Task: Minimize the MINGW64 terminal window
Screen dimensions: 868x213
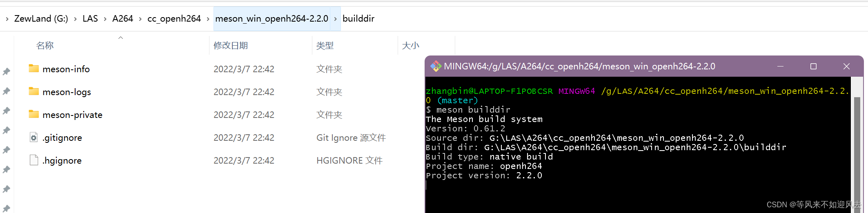Action: click(x=780, y=66)
